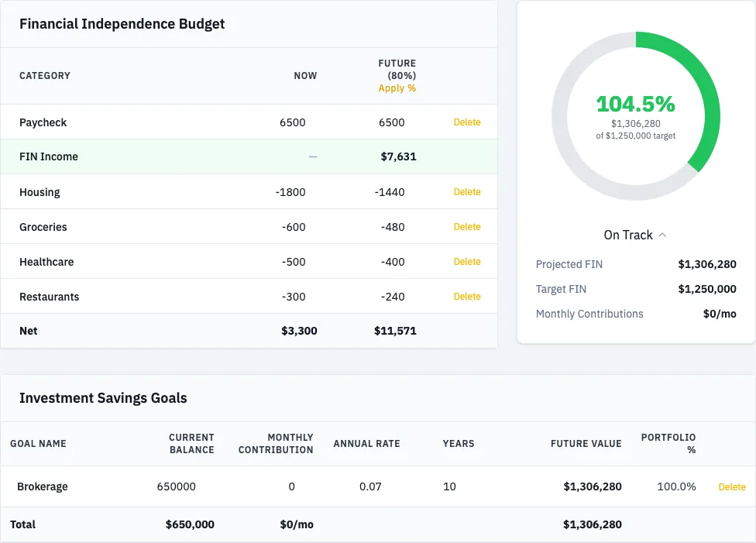Click the Investment Savings Goals heading

103,398
